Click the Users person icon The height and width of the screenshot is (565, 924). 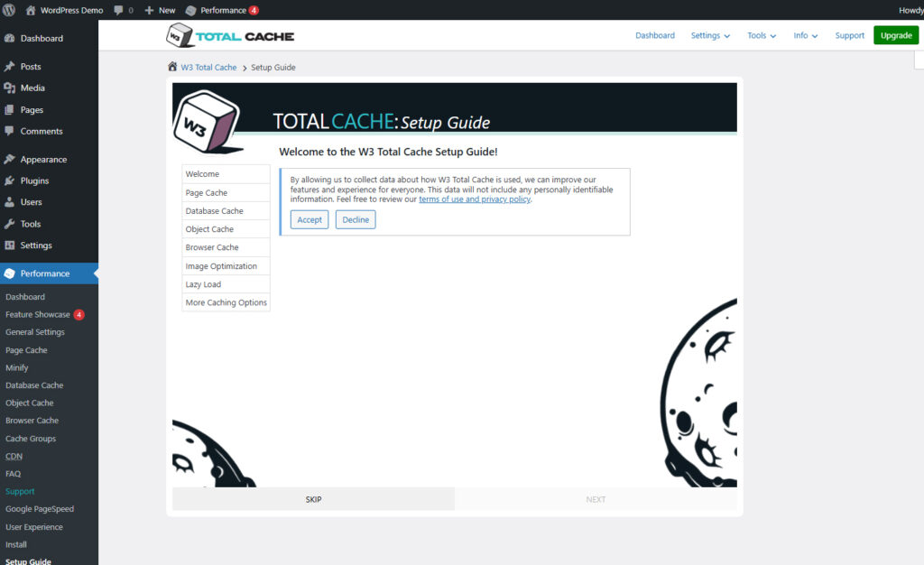point(9,201)
